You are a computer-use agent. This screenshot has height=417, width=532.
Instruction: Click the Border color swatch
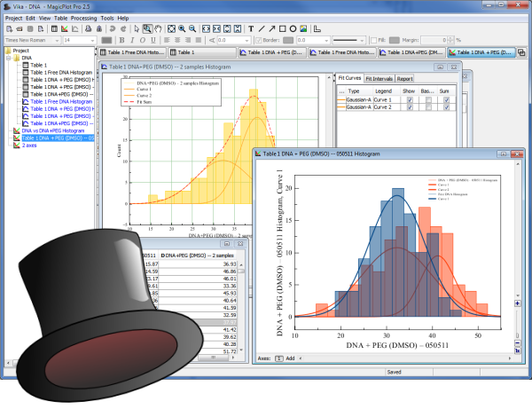[288, 41]
